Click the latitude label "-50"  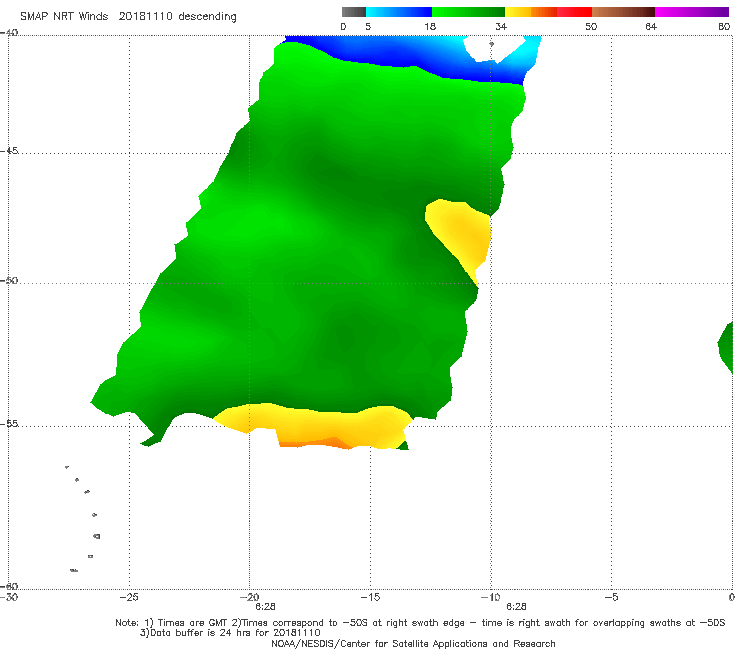click(9, 280)
